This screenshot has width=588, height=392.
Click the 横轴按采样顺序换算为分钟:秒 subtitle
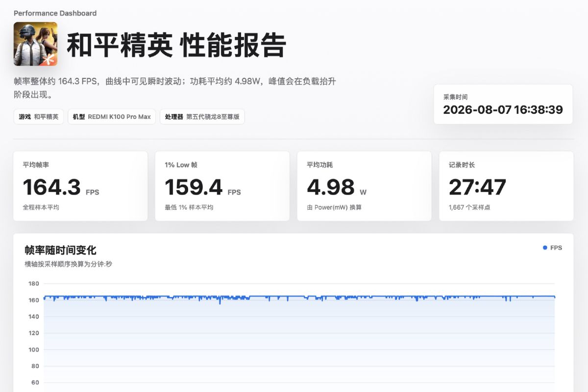[69, 264]
